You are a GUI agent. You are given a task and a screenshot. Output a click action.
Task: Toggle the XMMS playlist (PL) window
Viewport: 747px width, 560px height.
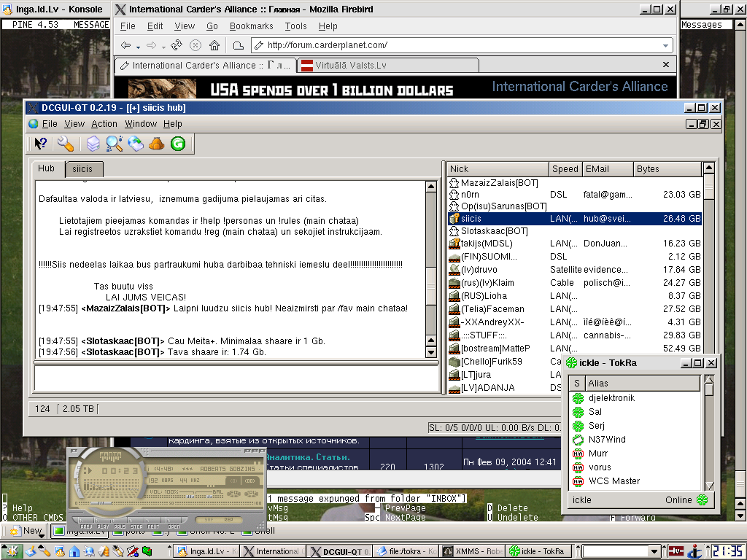[x=252, y=494]
